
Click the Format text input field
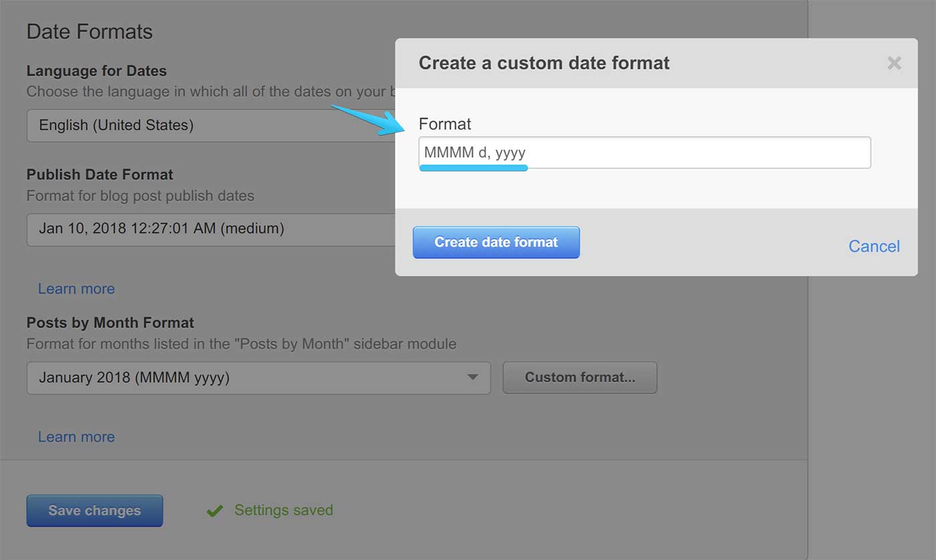point(645,153)
